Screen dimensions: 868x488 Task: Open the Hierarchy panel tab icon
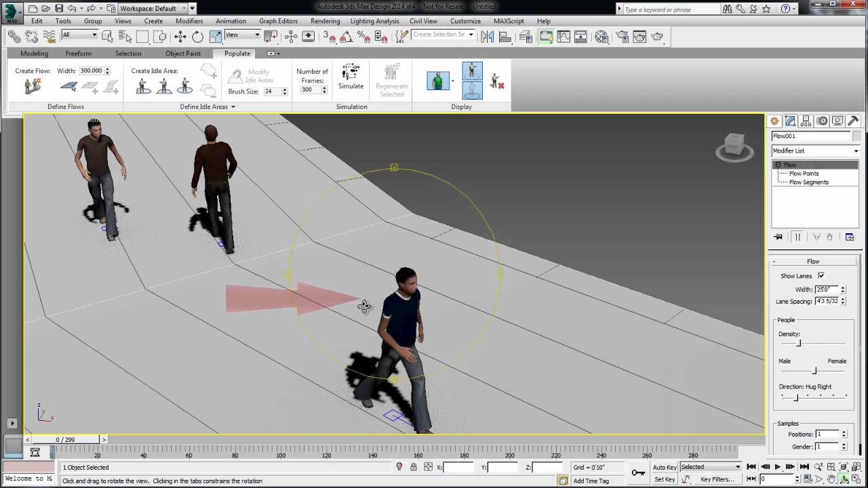tap(806, 121)
